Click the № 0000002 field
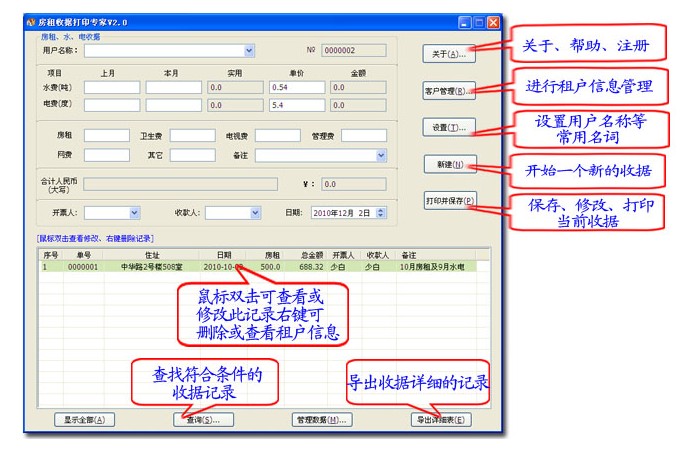Screen dimensions: 694x455 pos(354,50)
